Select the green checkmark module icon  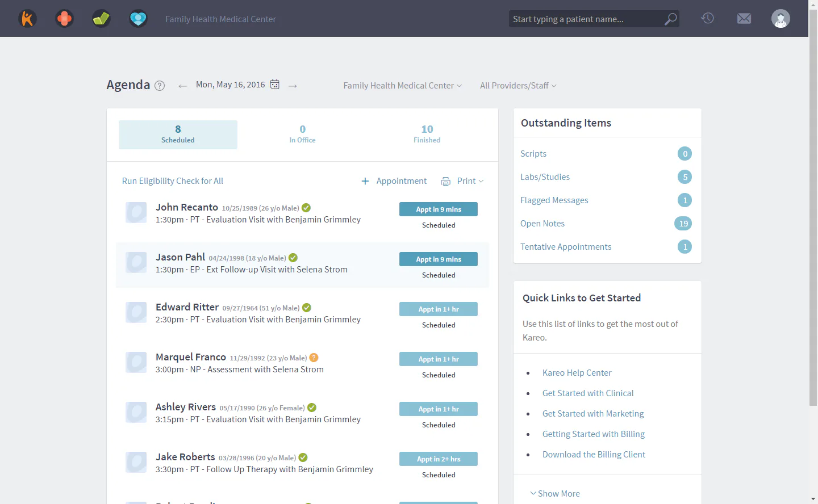click(101, 18)
